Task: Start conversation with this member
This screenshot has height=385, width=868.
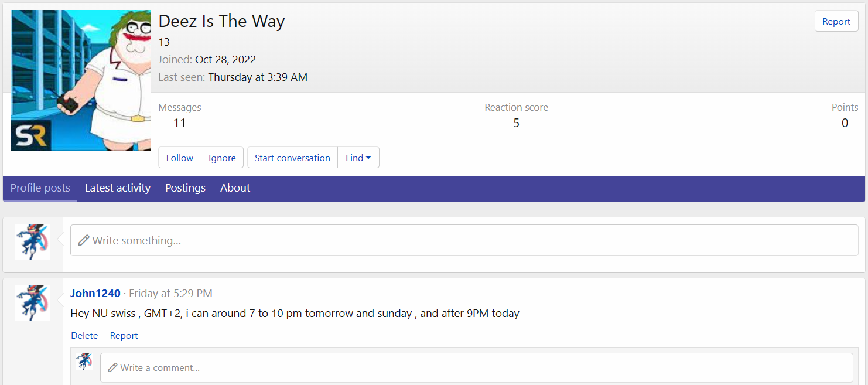Action: 292,158
